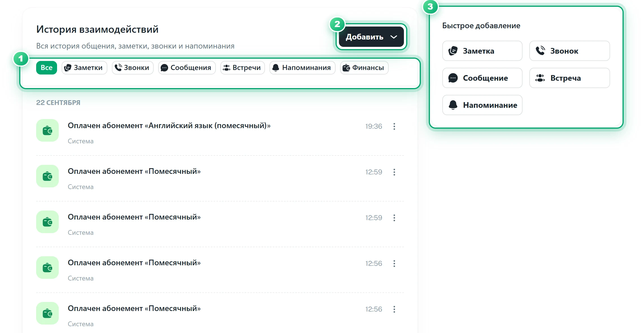
Task: Add a quick Звонок
Action: (x=569, y=51)
